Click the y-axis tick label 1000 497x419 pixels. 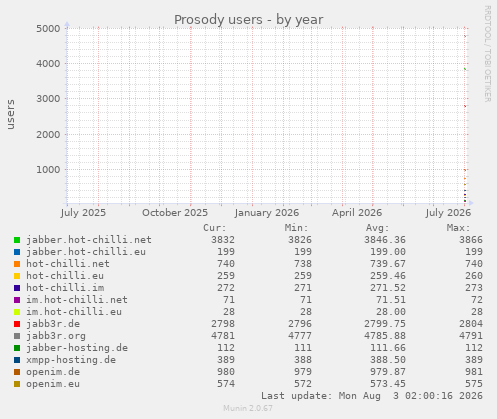pyautogui.click(x=48, y=170)
